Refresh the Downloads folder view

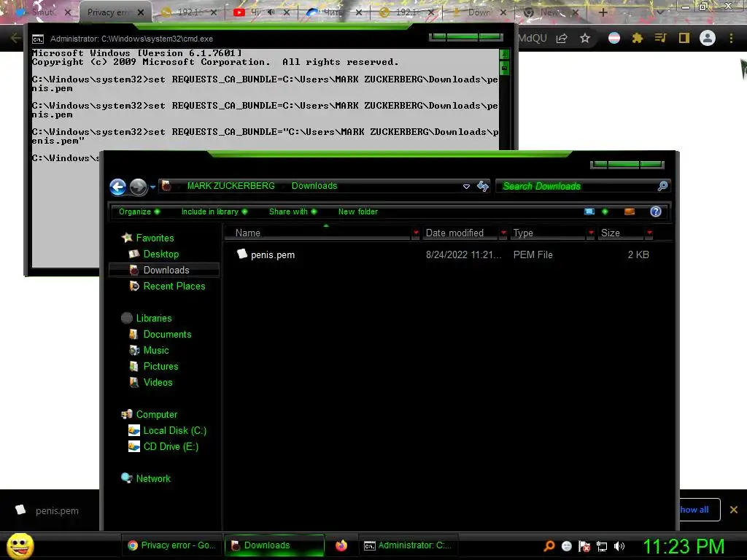tap(483, 186)
